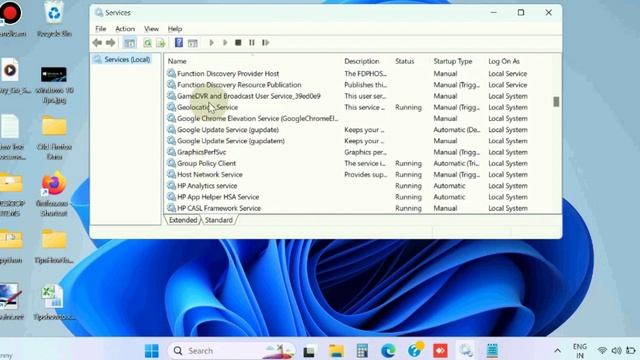Viewport: 640px width, 360px height.
Task: Open the Wi-Fi network tray icon
Action: click(602, 351)
